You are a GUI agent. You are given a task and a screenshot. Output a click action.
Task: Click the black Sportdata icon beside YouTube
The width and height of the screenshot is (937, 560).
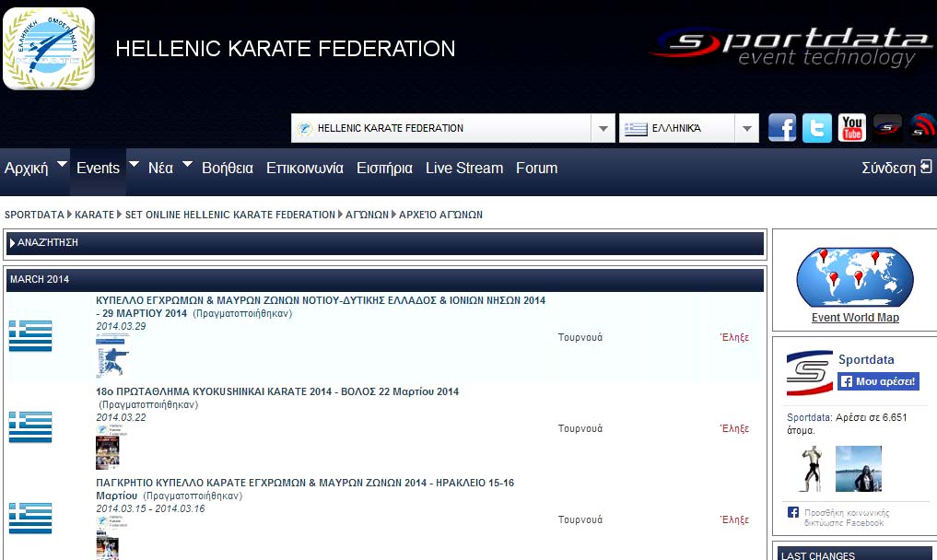click(887, 128)
